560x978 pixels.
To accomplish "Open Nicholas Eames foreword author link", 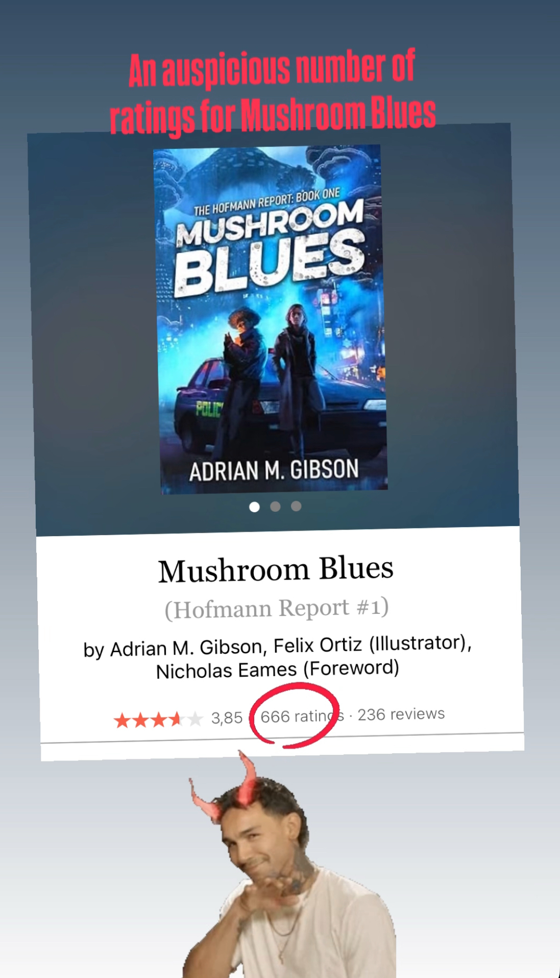I will [x=226, y=671].
